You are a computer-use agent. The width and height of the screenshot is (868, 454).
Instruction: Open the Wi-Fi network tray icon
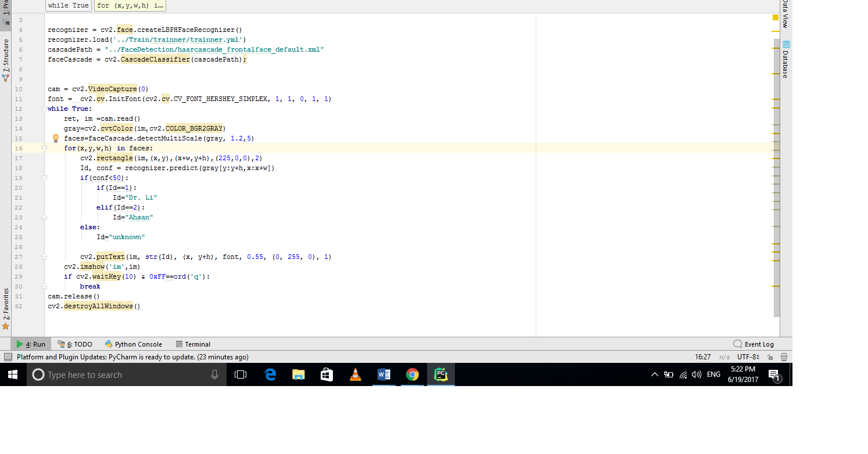[683, 374]
